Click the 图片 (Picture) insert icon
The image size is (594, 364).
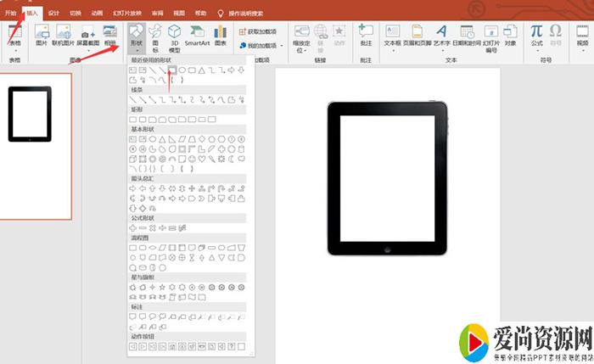click(42, 34)
